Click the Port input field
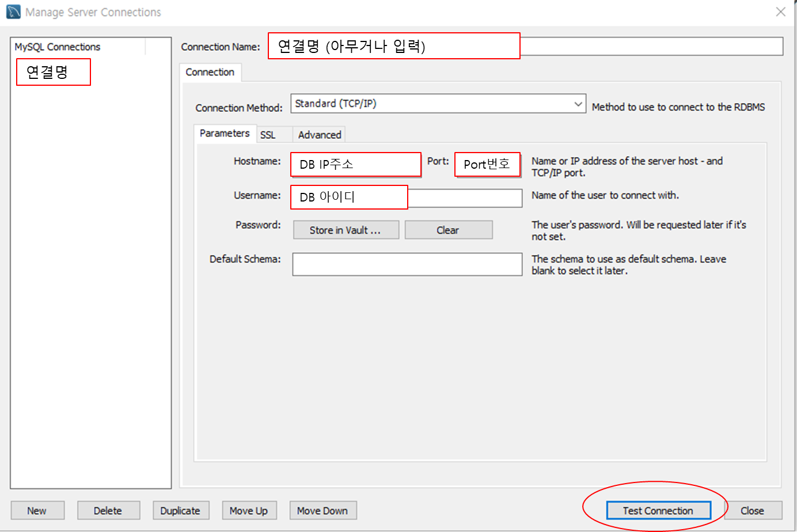Screen dimensions: 797x532 (x=488, y=165)
